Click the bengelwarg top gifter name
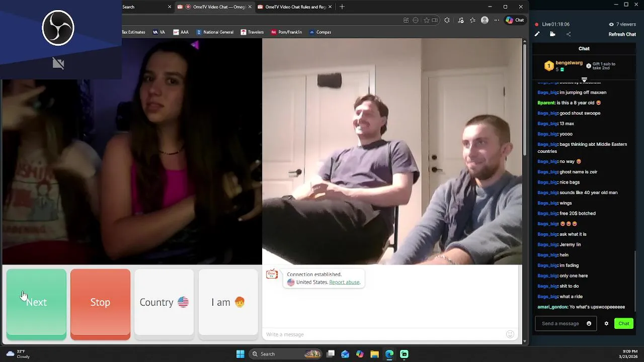Viewport: 644px width, 362px height. click(x=569, y=63)
